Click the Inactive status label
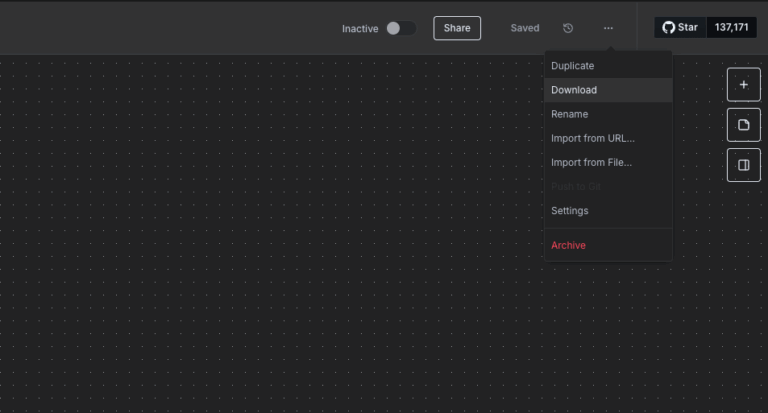The image size is (768, 413). pyautogui.click(x=360, y=28)
